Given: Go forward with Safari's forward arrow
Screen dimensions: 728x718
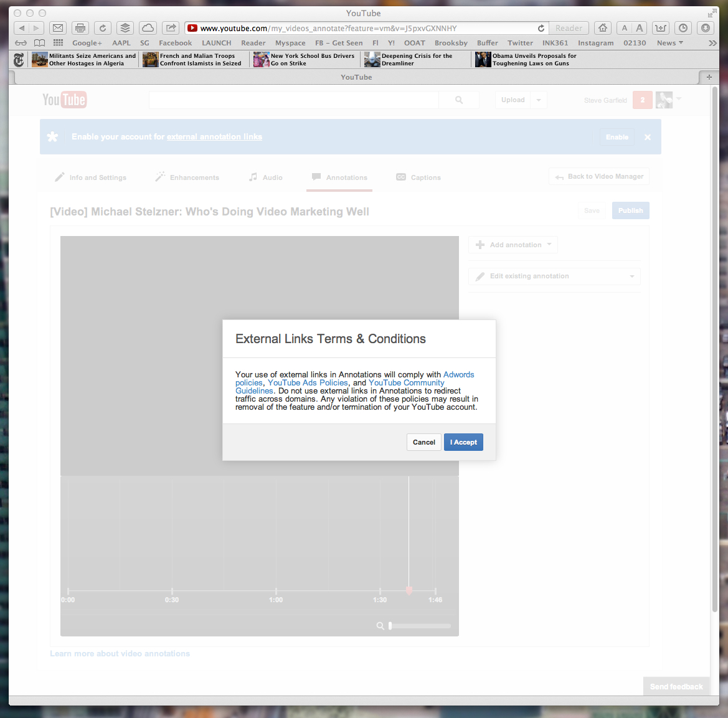Looking at the screenshot, I should pos(37,28).
